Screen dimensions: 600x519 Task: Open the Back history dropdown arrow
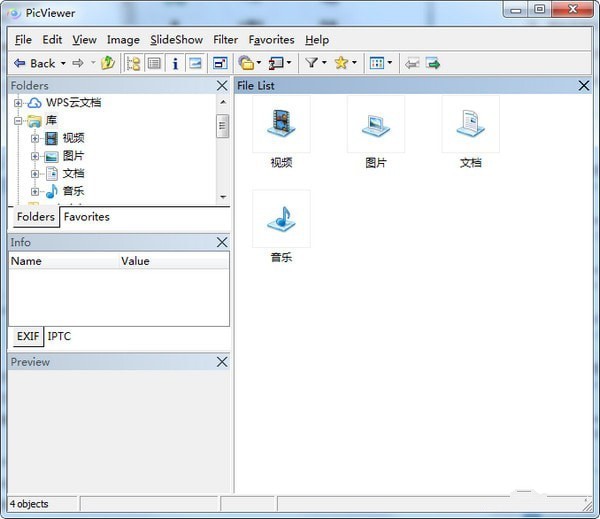[x=63, y=63]
